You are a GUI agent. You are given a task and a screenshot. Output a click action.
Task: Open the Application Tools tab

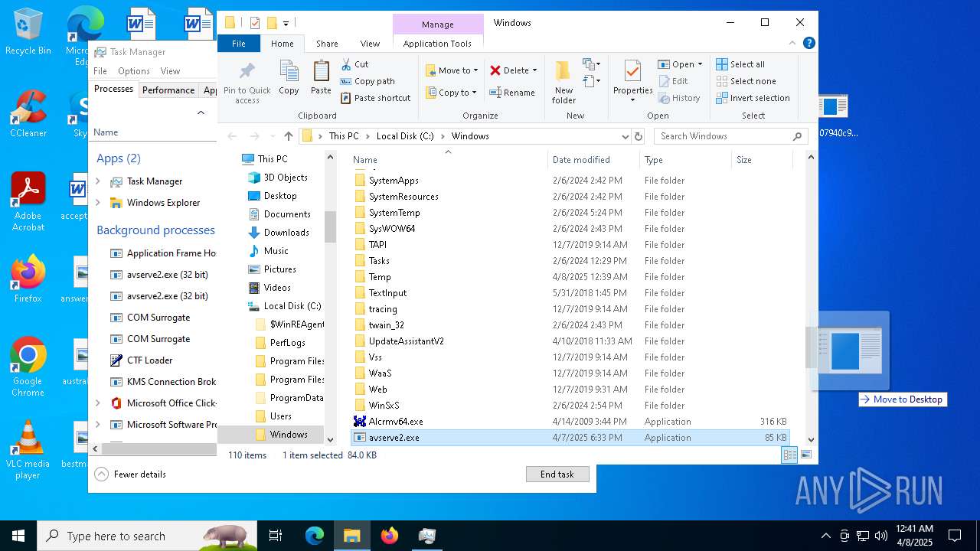point(437,44)
